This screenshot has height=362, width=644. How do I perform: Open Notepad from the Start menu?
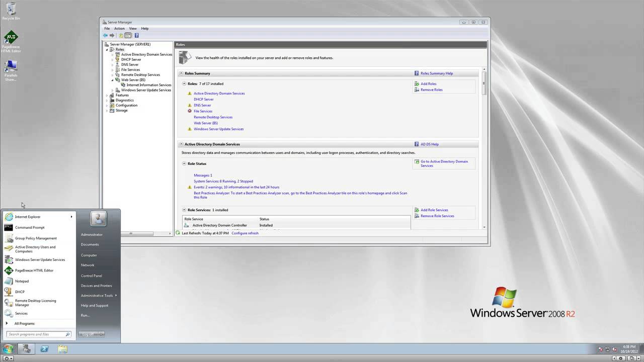[39, 281]
